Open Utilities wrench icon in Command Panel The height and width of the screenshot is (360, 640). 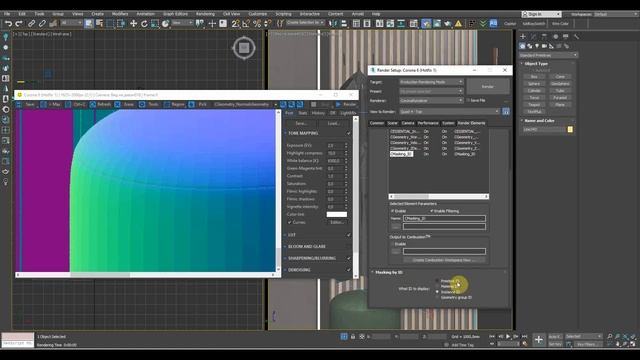pyautogui.click(x=576, y=37)
